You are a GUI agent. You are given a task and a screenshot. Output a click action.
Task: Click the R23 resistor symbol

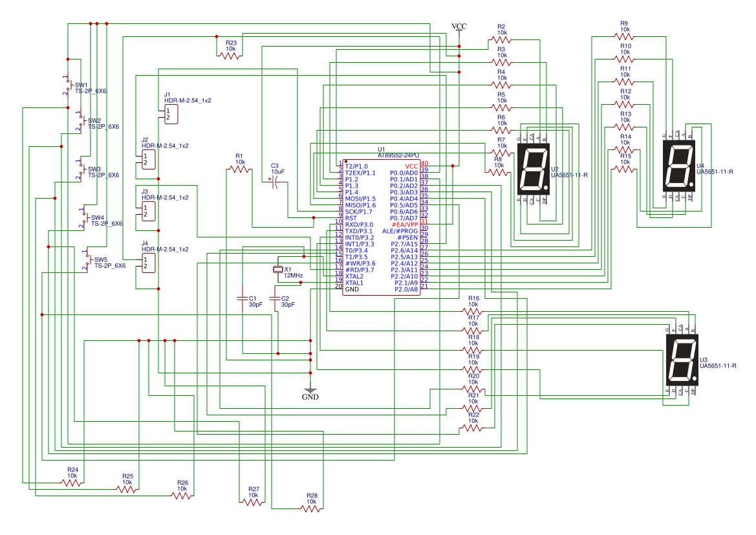[230, 56]
